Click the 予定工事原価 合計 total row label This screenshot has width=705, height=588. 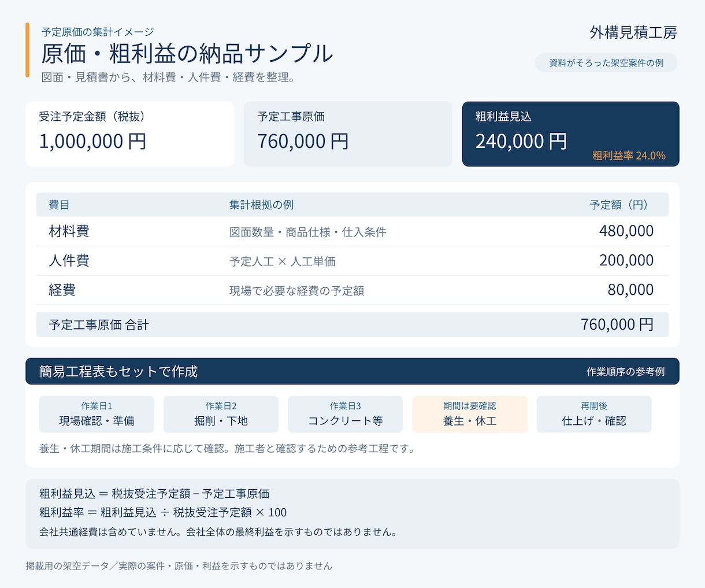pyautogui.click(x=99, y=325)
